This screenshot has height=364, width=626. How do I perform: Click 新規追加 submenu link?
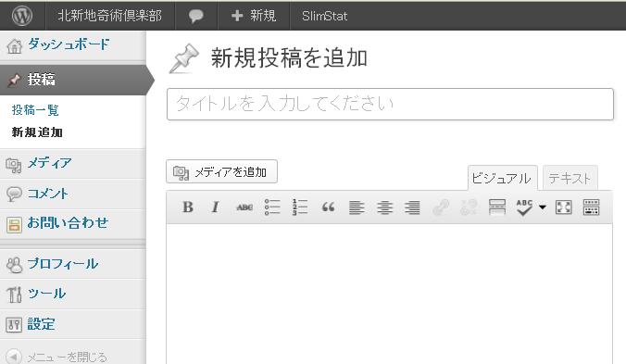pos(37,132)
